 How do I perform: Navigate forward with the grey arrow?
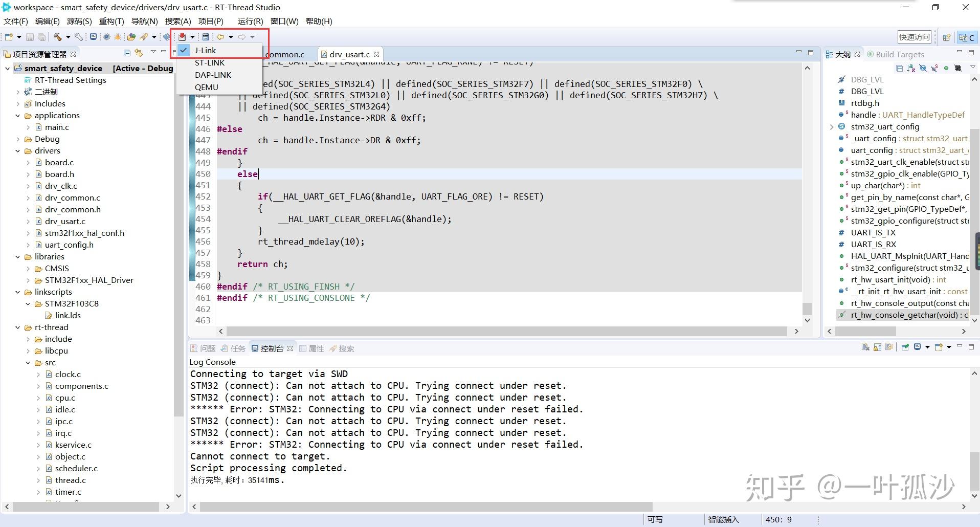point(241,37)
